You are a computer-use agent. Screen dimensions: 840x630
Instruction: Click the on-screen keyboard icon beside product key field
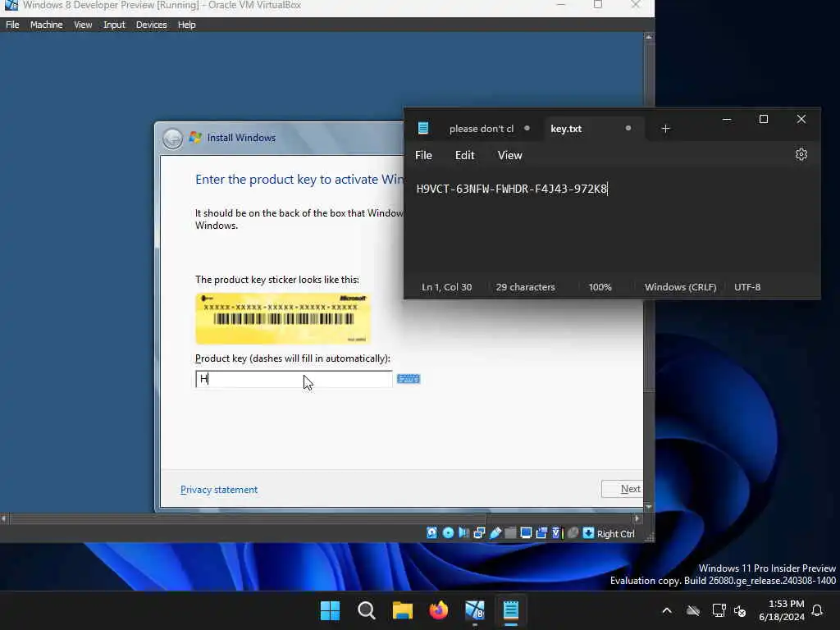(409, 379)
